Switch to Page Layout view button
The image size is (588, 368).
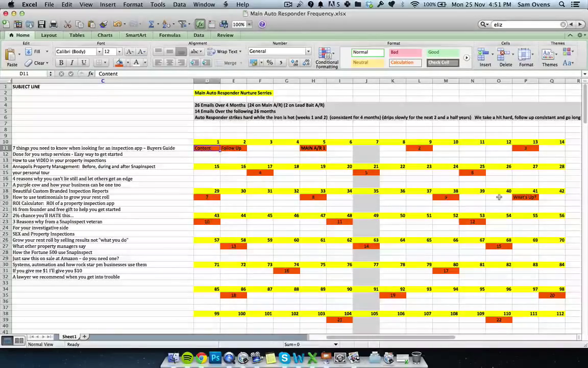coord(19,340)
